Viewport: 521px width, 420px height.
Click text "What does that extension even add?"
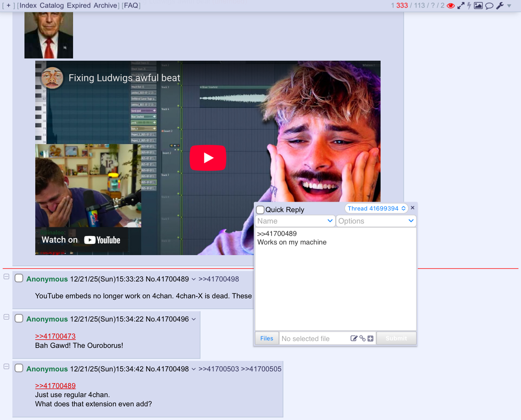pos(93,404)
